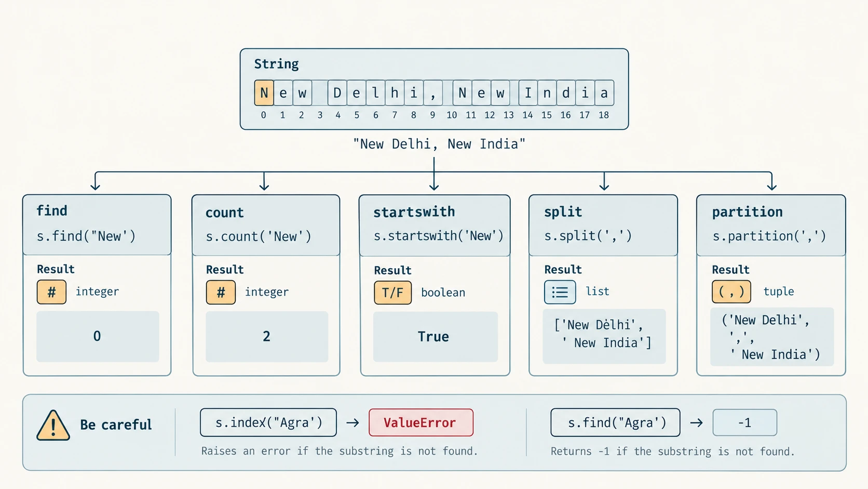Click the ( , ) tuple icon in partition card

[x=731, y=292]
